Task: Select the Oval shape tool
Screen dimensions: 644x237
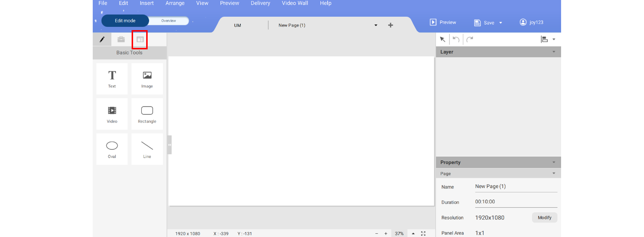Action: point(112,149)
